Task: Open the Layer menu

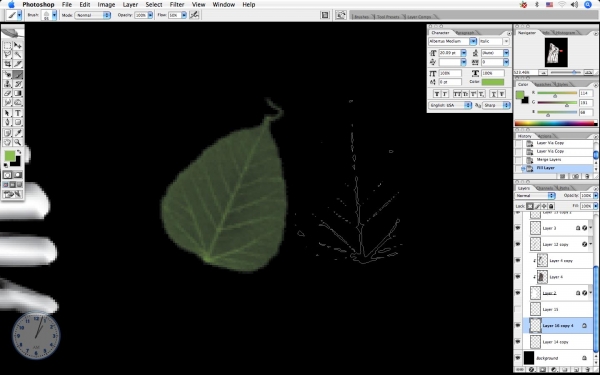Action: click(130, 5)
